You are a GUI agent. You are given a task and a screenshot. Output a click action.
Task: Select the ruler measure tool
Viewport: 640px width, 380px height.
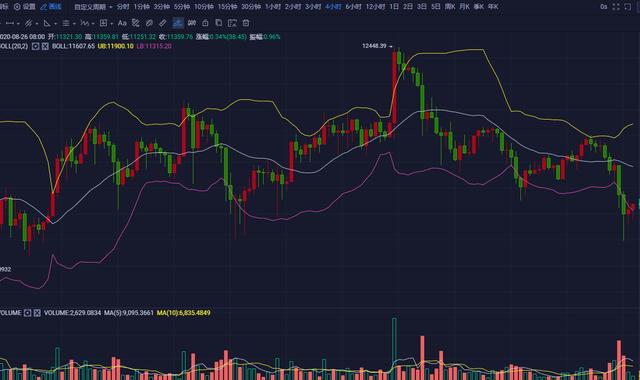(x=162, y=23)
